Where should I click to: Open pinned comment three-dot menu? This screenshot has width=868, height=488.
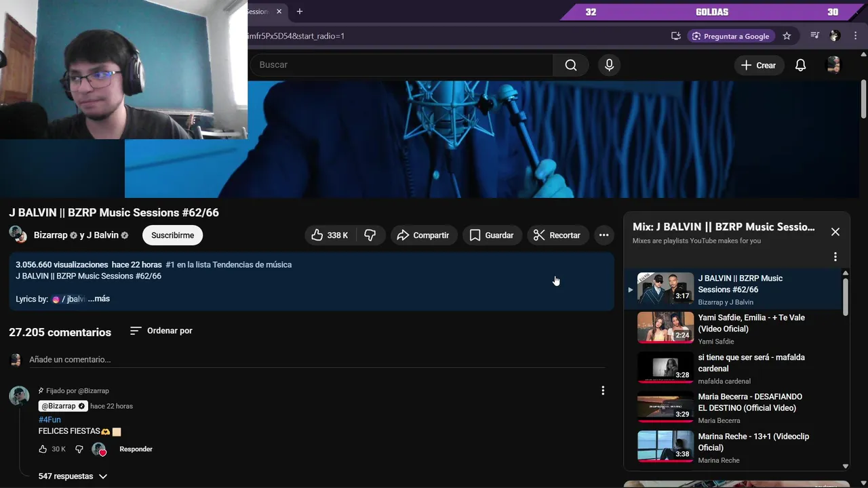click(x=603, y=390)
